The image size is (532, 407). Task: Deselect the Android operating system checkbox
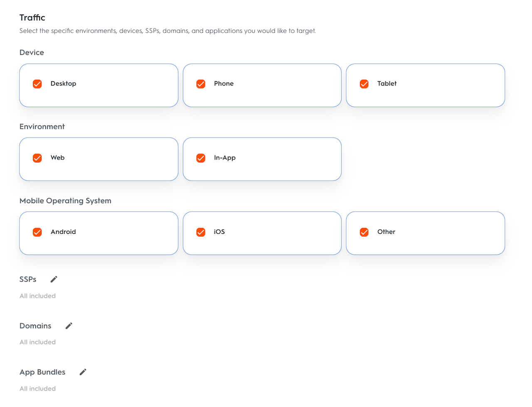[x=37, y=232]
